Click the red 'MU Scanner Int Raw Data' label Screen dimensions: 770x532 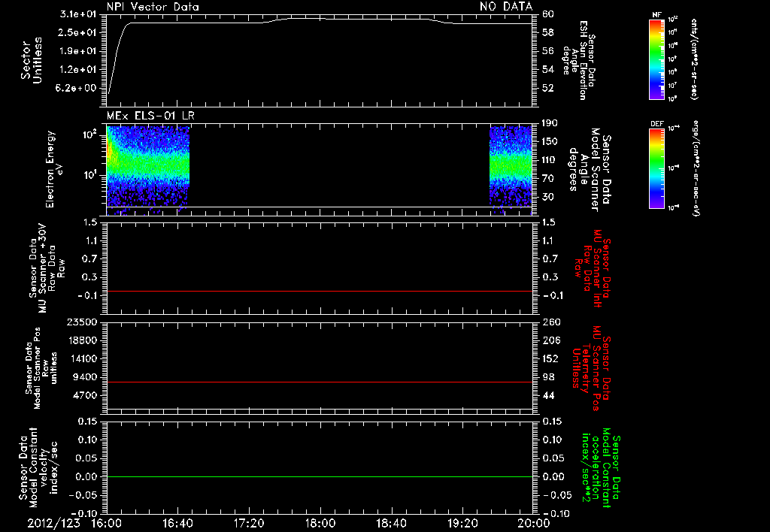tap(593, 268)
